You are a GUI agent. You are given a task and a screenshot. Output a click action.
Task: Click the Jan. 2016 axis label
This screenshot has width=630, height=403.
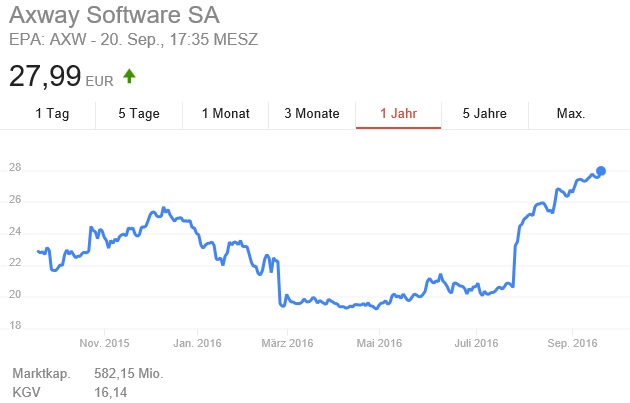tap(197, 344)
